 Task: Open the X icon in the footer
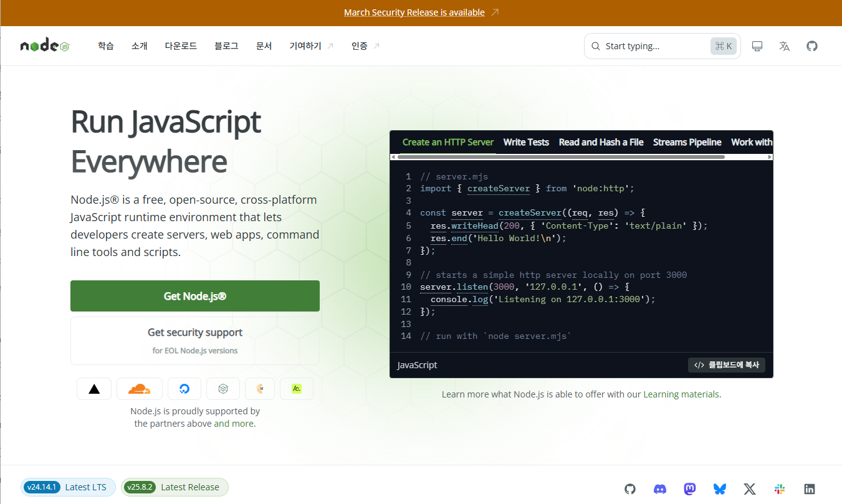[749, 489]
